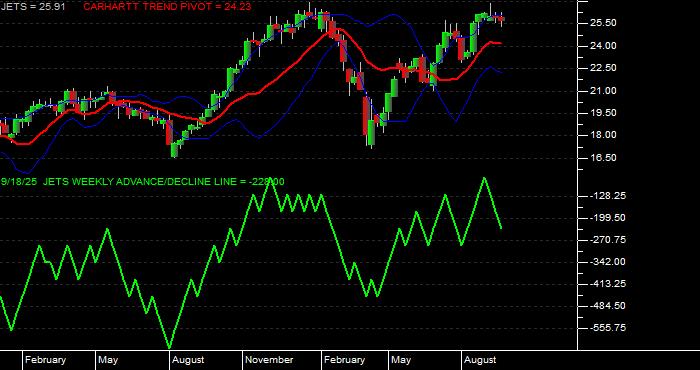Click the 18.00 price axis label
This screenshot has width=700, height=370.
(603, 135)
